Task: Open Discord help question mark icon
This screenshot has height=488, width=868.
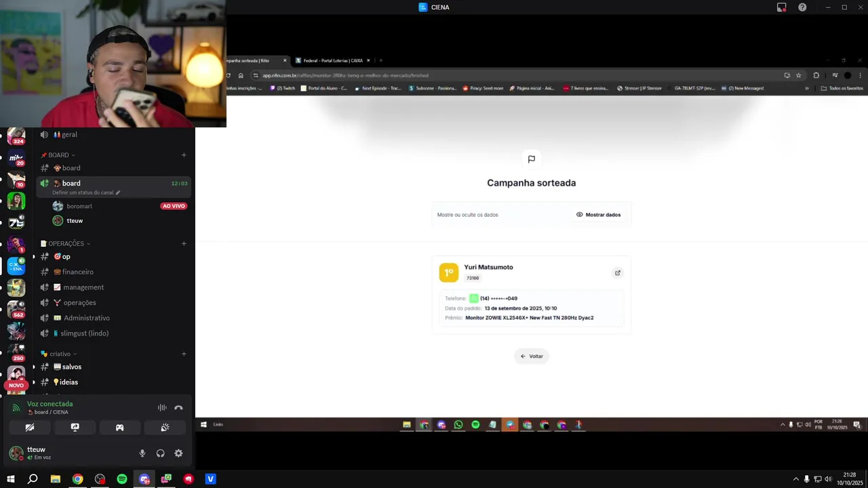Action: pos(802,7)
